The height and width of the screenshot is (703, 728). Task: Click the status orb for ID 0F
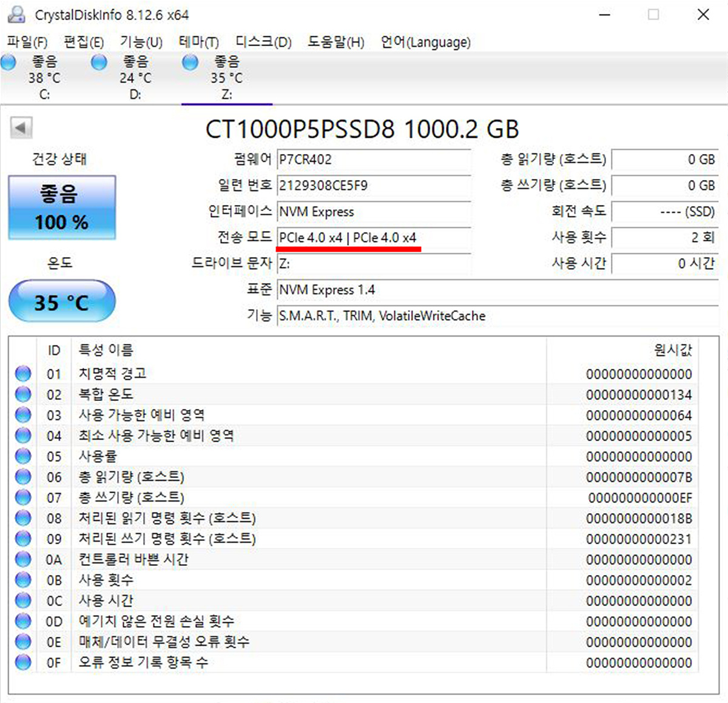pos(23,662)
